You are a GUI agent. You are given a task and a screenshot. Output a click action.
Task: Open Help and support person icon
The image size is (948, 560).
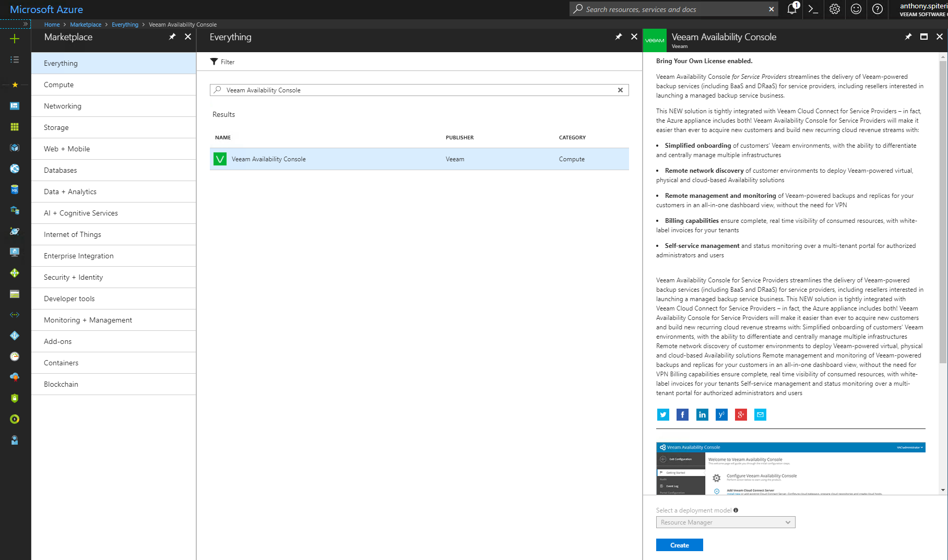coord(15,440)
